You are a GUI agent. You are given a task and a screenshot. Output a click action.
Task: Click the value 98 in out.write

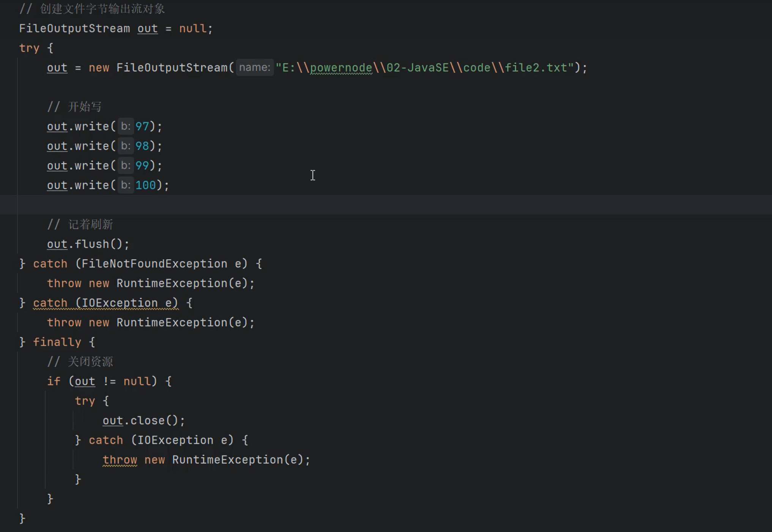(x=142, y=146)
